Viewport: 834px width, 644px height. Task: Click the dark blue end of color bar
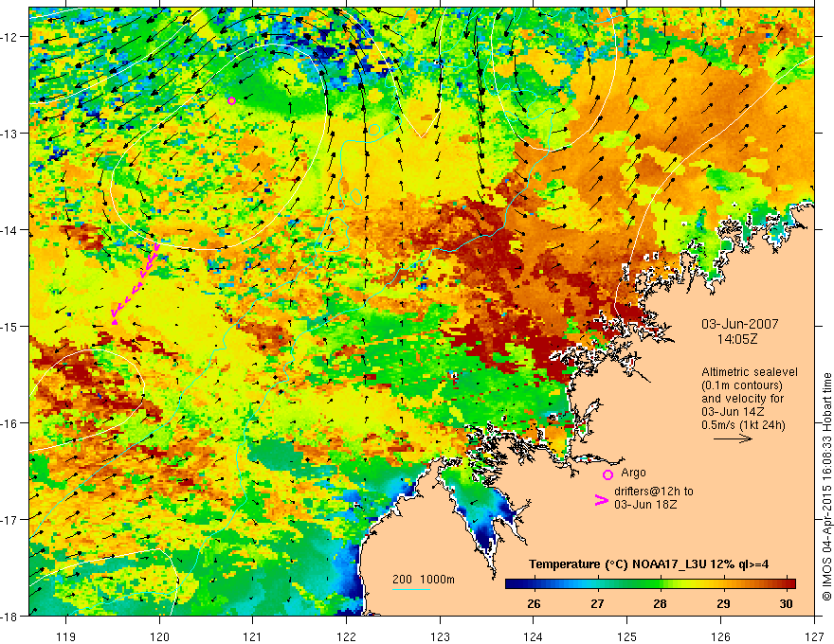coord(511,583)
